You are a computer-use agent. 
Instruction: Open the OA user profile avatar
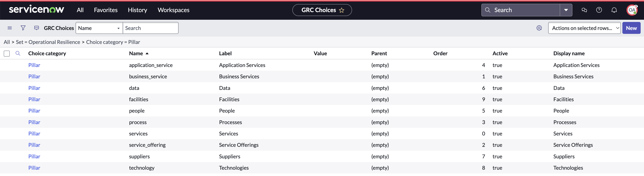click(x=632, y=10)
